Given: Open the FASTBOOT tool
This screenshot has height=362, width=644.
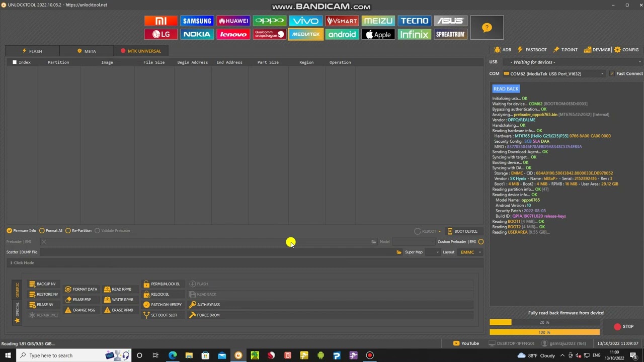Looking at the screenshot, I should pyautogui.click(x=532, y=50).
